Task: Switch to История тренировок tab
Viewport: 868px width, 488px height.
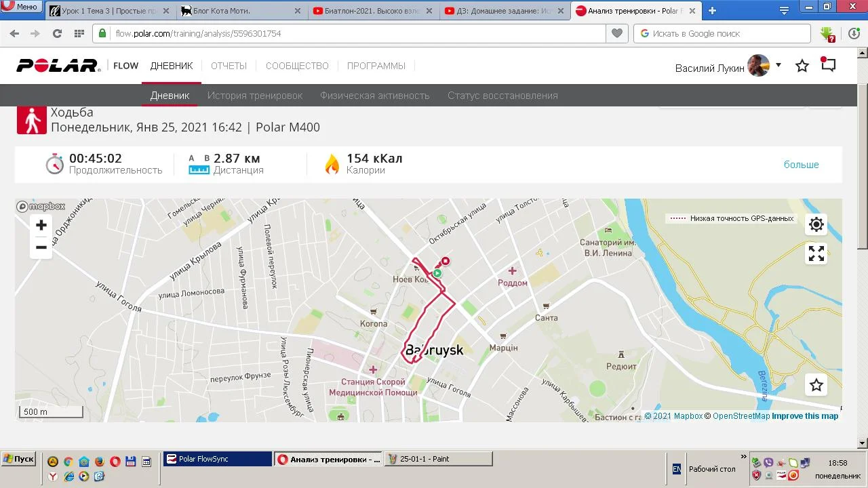Action: coord(255,96)
